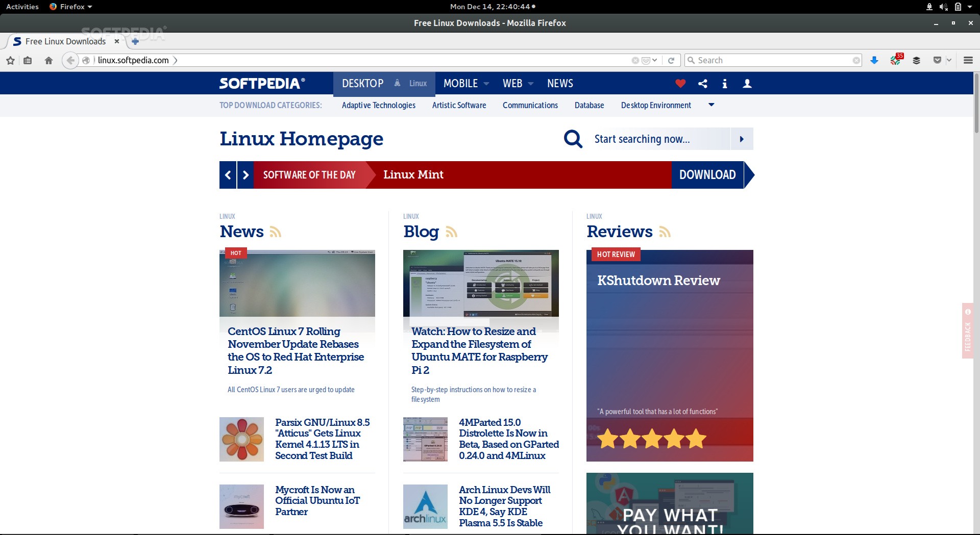
Task: Show next software of the day
Action: point(246,175)
